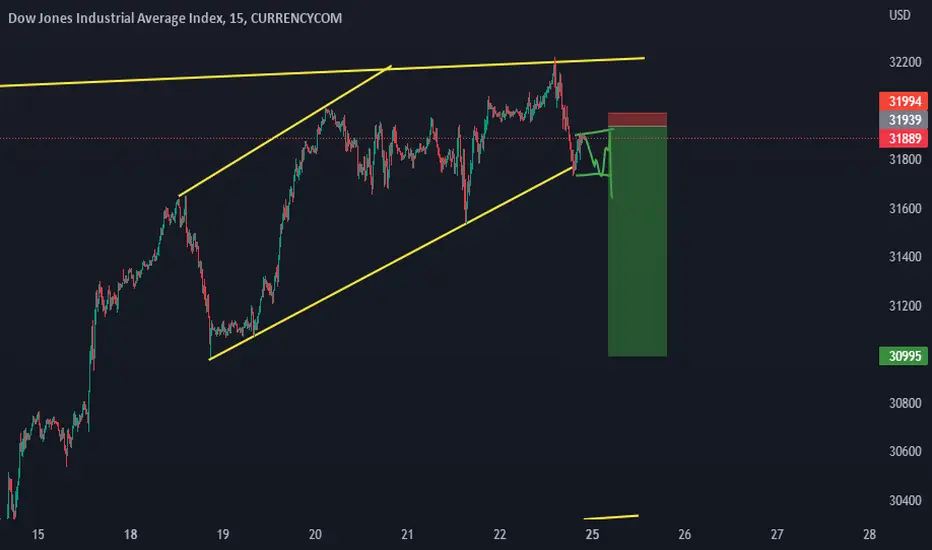Click the 30600 price axis label
Viewport: 932px width, 550px height.
click(905, 451)
